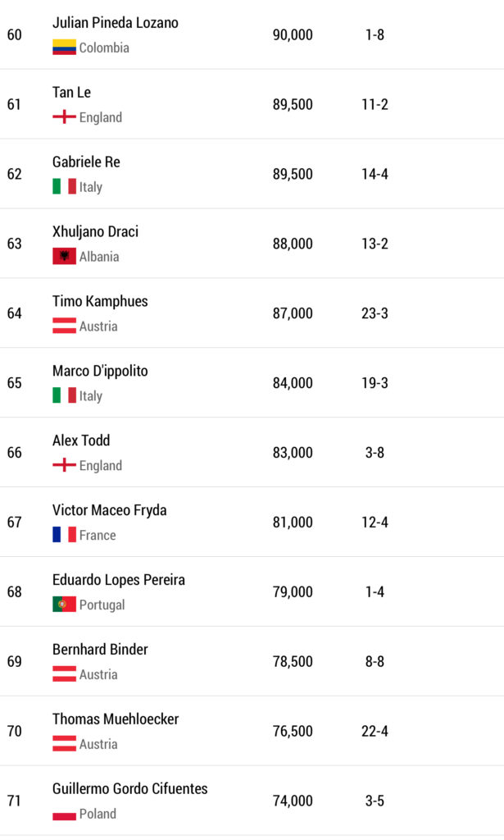
Task: Click Gabriele Re's table seat 14-4
Action: [375, 174]
